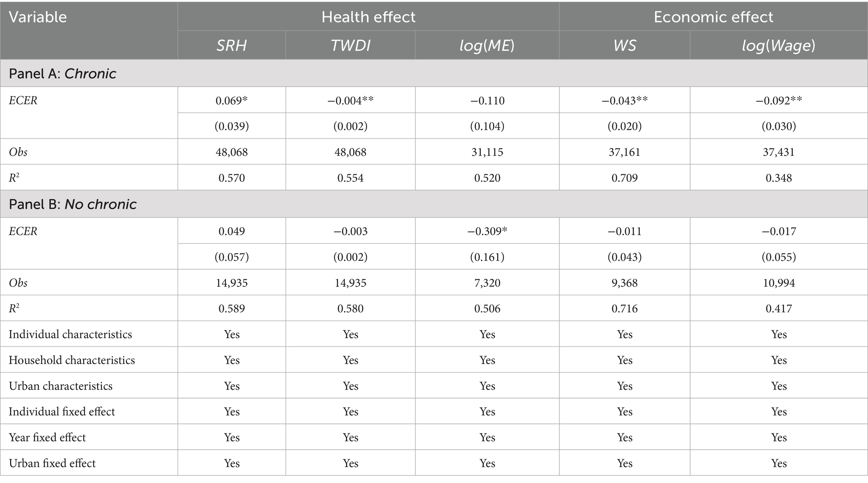Select the "Individual characteristics" row label

[x=70, y=334]
